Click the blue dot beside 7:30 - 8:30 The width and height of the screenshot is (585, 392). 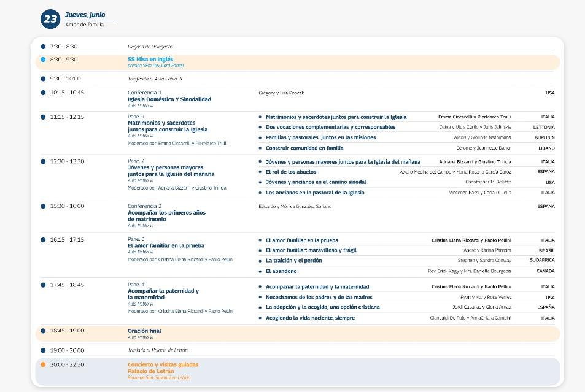pos(43,47)
